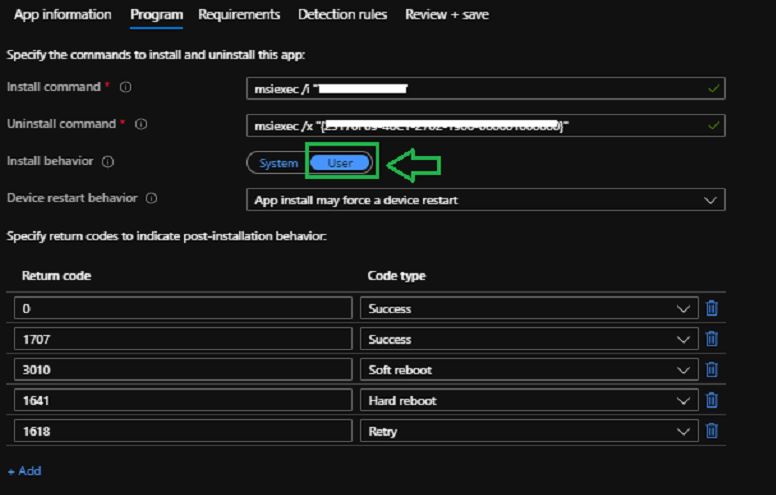Show info for Uninstall command
The width and height of the screenshot is (776, 495).
(141, 124)
